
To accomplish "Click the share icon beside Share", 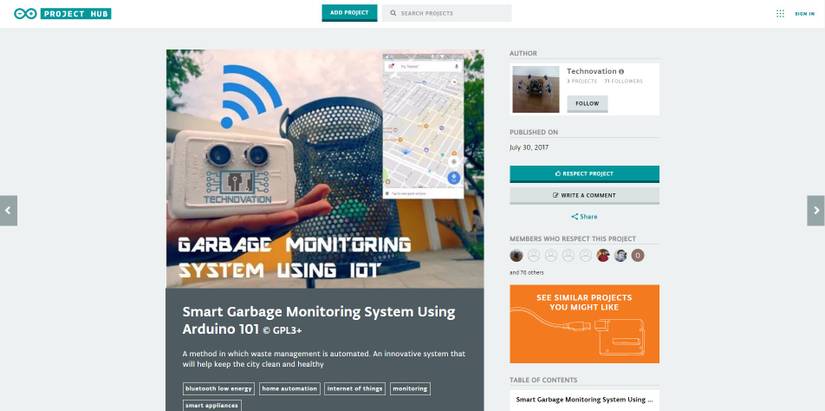I will click(x=575, y=217).
